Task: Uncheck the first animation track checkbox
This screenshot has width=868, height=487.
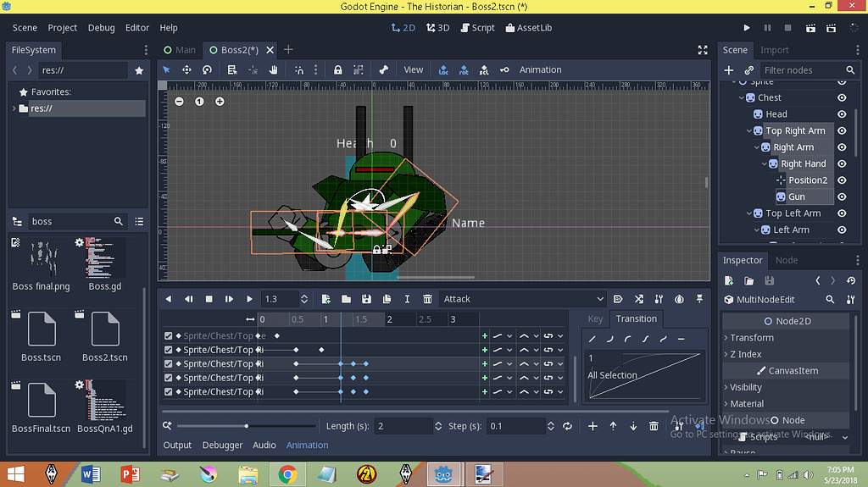Action: coord(168,336)
